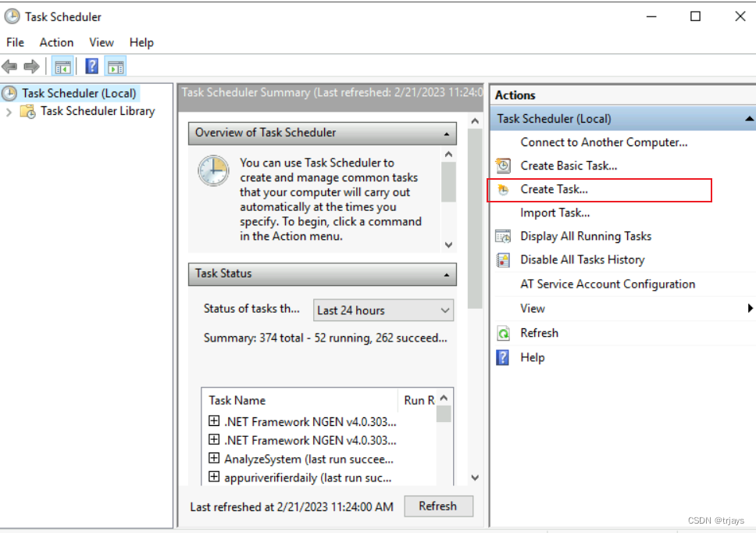Toggle the Show/Hide Action Pane toolbar icon
Viewport: 756px width, 533px height.
[116, 66]
